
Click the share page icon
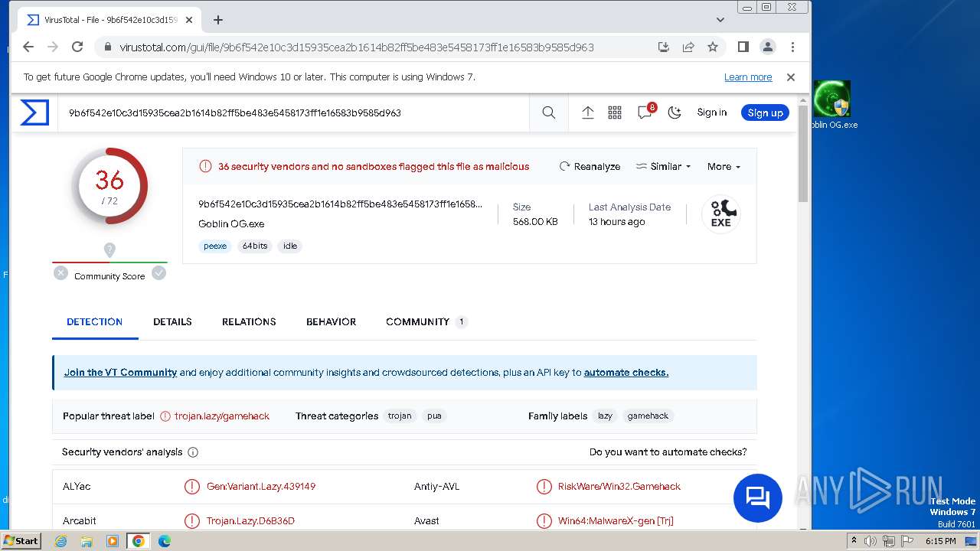[x=688, y=47]
